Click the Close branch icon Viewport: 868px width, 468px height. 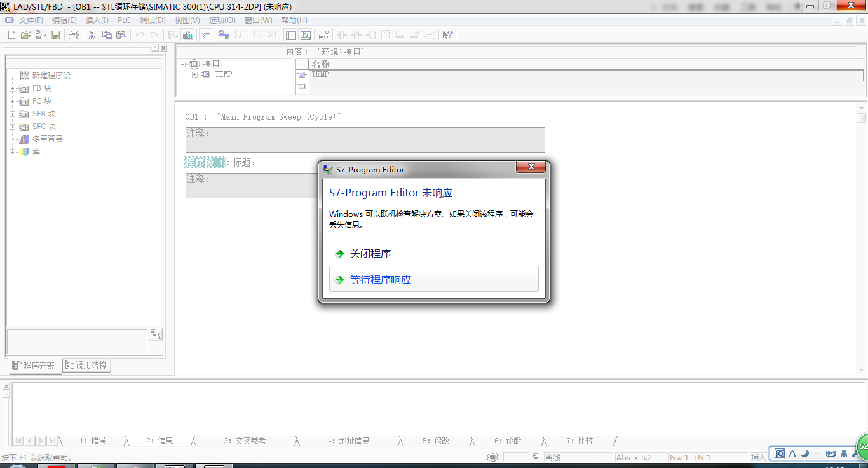tap(415, 35)
